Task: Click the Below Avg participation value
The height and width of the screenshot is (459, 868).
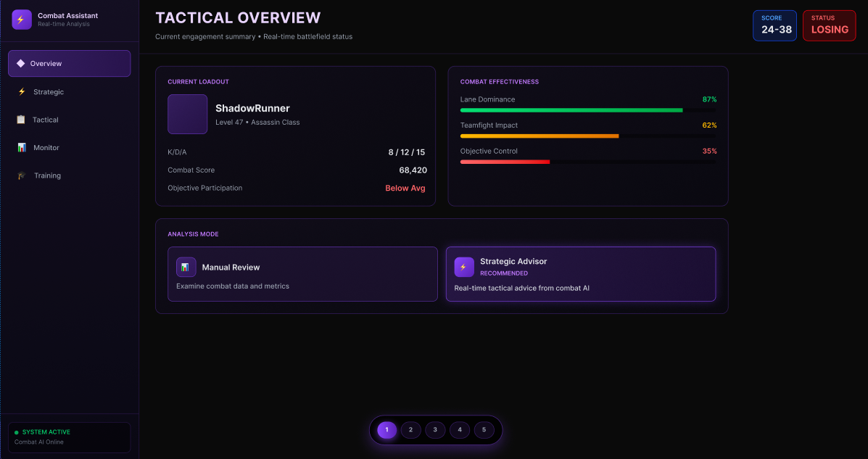Action: point(405,189)
